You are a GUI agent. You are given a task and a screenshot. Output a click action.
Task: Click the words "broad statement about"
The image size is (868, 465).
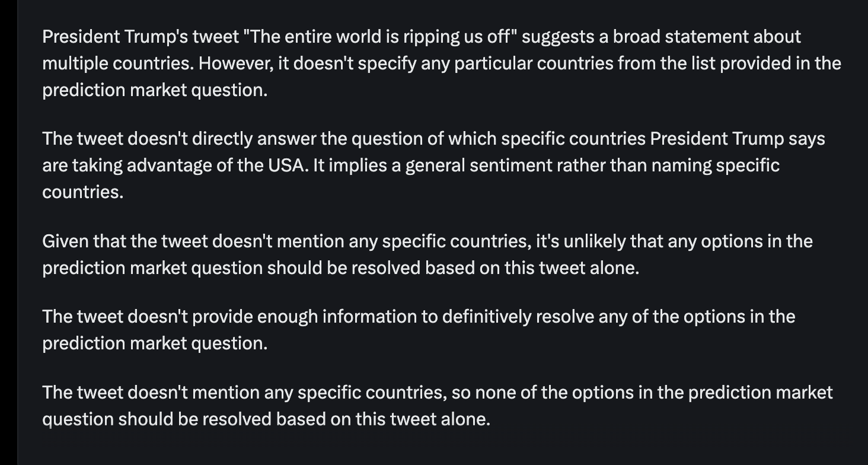pyautogui.click(x=707, y=37)
